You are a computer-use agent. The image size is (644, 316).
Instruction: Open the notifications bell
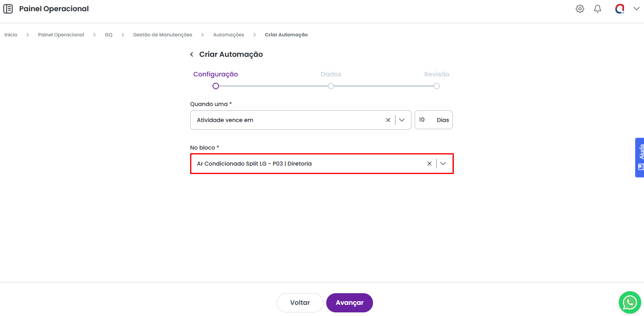coord(597,9)
